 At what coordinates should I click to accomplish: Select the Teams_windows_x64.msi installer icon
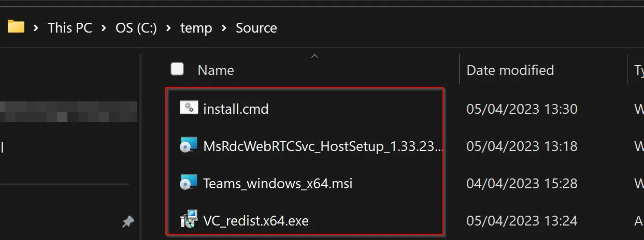coord(188,183)
